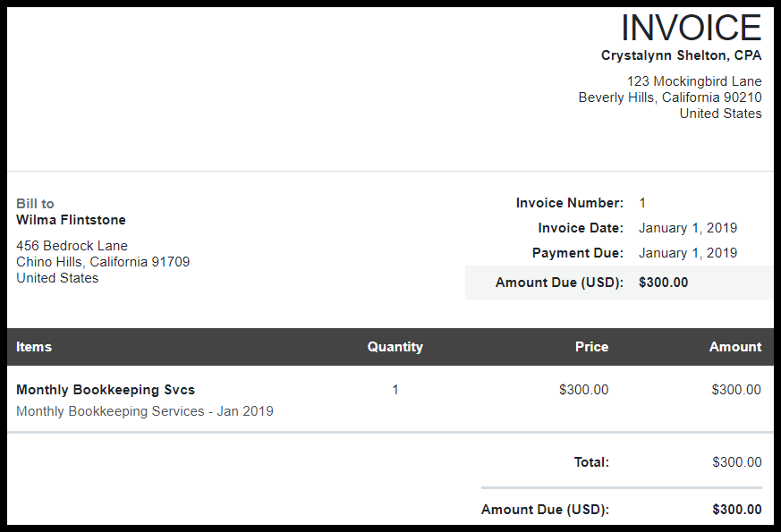This screenshot has width=781, height=532.
Task: Click the Quantity column header
Action: coord(395,347)
